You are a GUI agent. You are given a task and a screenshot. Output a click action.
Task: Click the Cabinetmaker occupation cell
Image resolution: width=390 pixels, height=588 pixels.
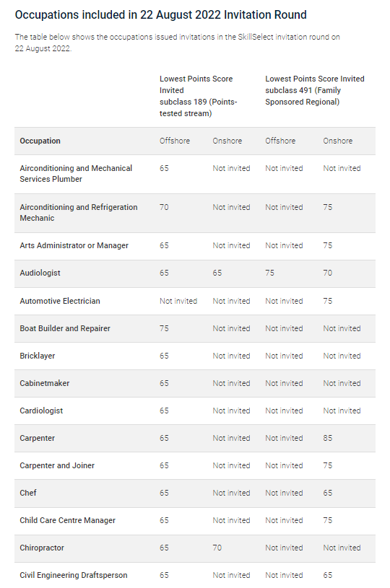44,383
